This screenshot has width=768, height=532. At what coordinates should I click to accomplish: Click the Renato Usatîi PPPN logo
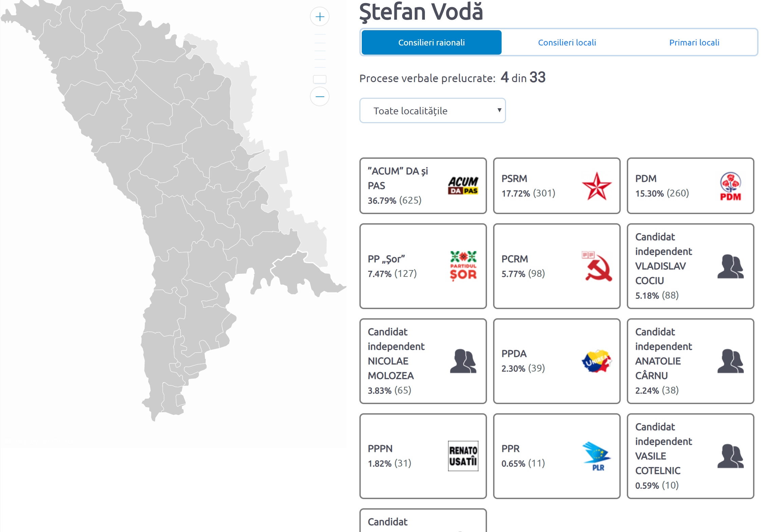pos(463,456)
